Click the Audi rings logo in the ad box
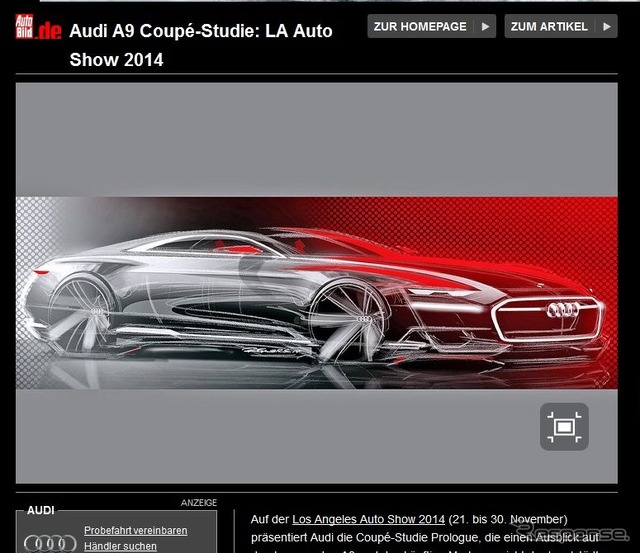This screenshot has width=640, height=553. (x=50, y=544)
